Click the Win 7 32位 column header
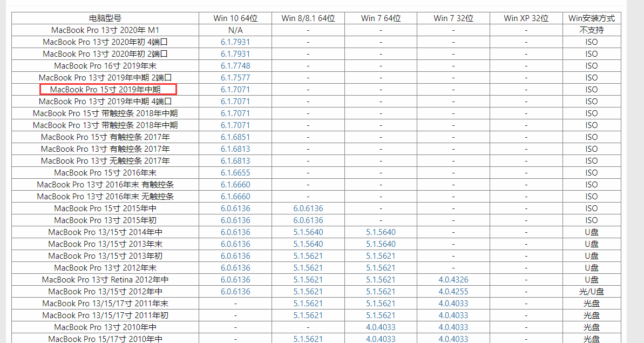The height and width of the screenshot is (343, 644). [453, 18]
